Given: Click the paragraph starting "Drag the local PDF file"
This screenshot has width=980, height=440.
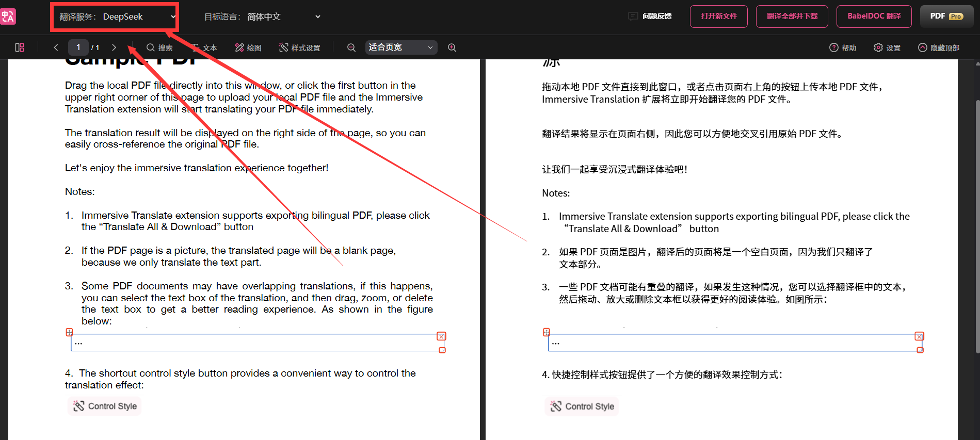Looking at the screenshot, I should point(244,97).
